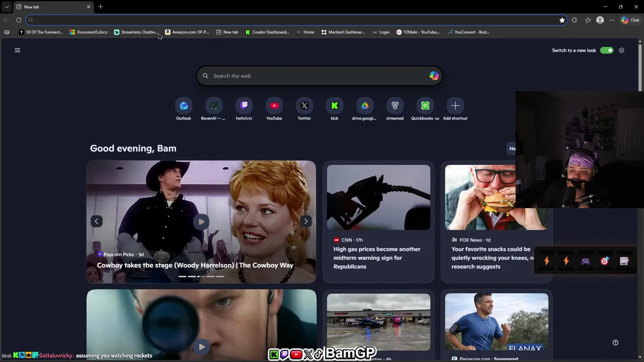Viewport: 644px width, 362px height.
Task: Open the page settings gear
Action: pyautogui.click(x=621, y=50)
